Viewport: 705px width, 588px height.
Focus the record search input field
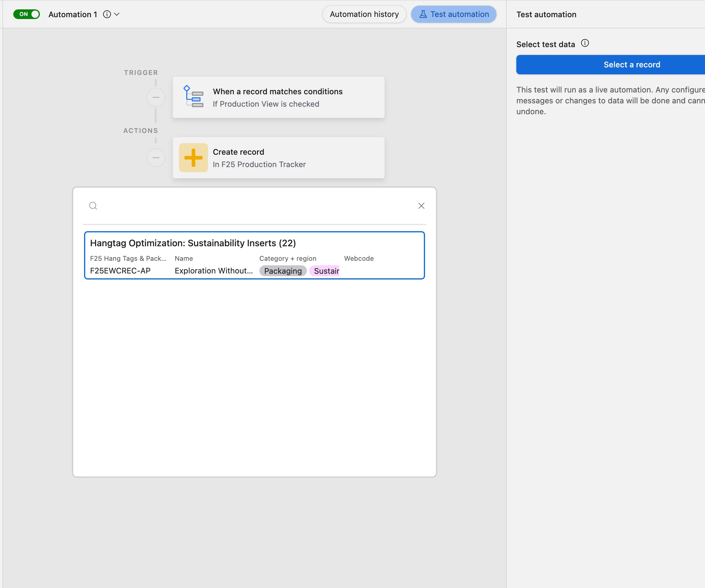(x=255, y=206)
